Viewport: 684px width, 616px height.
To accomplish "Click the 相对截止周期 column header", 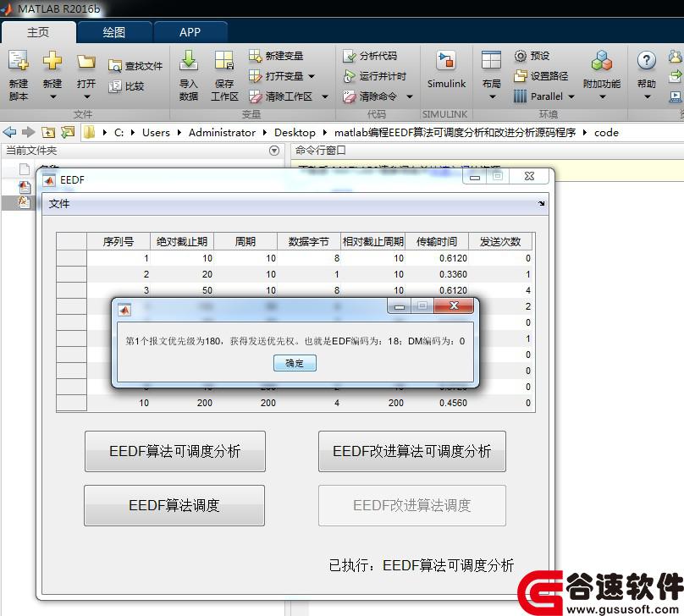I will [x=373, y=241].
